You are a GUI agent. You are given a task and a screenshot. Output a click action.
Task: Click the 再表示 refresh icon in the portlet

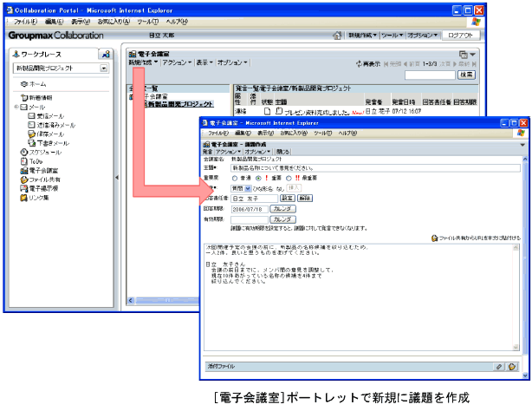[359, 63]
